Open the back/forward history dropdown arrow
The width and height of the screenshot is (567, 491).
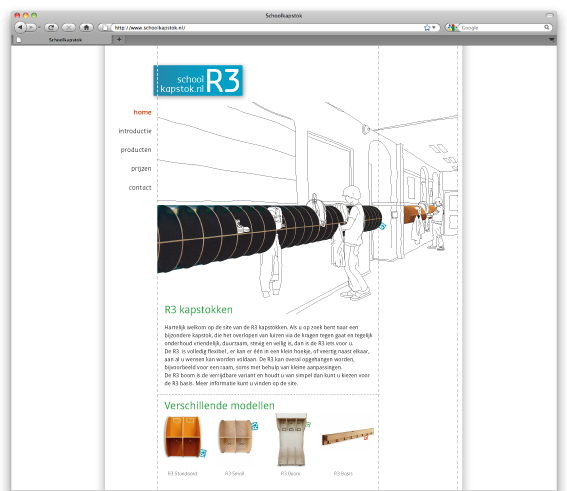tap(39, 27)
